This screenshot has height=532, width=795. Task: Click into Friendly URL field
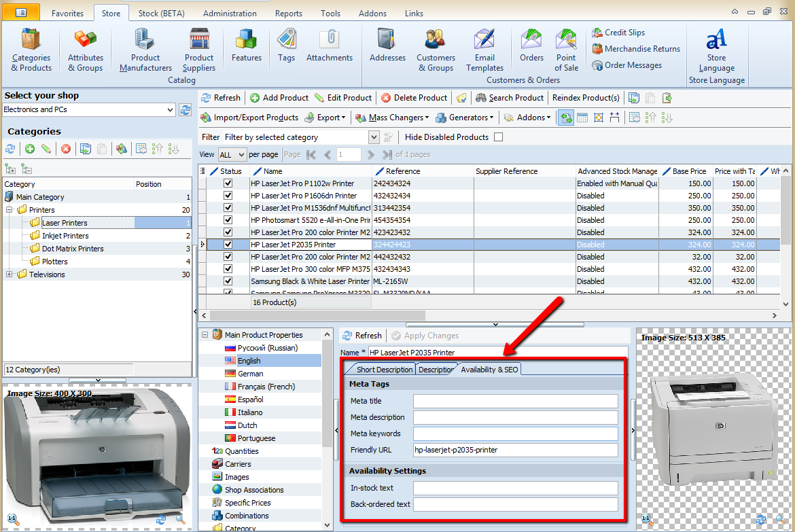click(x=516, y=450)
